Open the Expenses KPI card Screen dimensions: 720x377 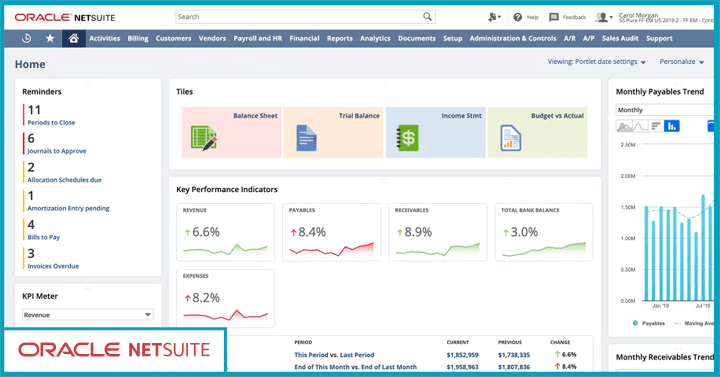pos(225,298)
